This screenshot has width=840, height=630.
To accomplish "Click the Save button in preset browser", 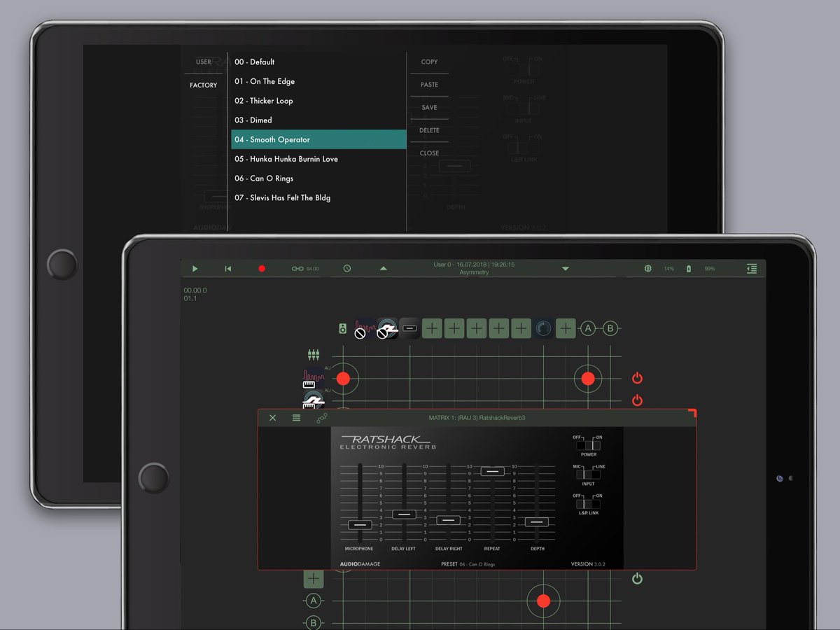I will (429, 108).
